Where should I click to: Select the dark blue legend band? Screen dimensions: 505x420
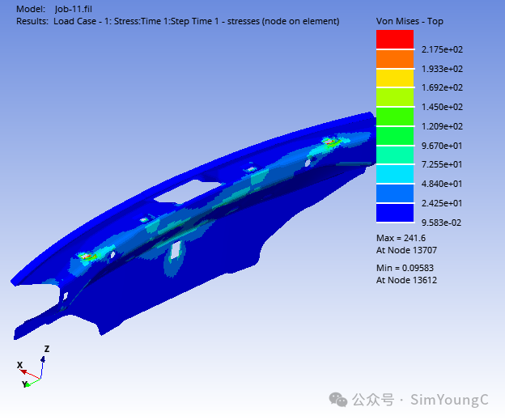point(395,213)
